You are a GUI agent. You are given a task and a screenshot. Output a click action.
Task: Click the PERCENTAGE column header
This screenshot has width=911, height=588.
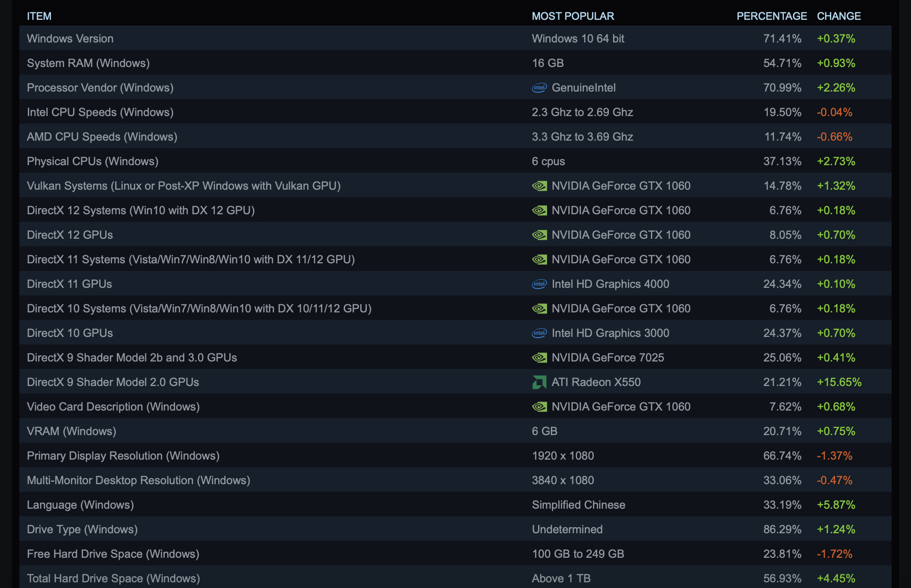[x=771, y=16]
